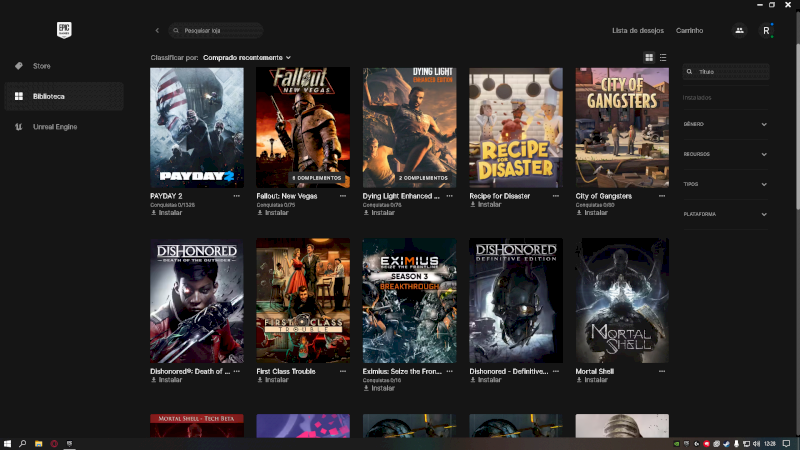Image resolution: width=800 pixels, height=450 pixels.
Task: Expand the Plataforma filter
Action: click(x=725, y=214)
